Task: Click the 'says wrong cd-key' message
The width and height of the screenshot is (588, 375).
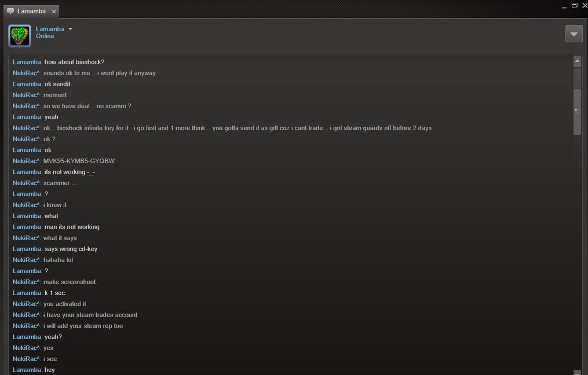Action: click(71, 249)
